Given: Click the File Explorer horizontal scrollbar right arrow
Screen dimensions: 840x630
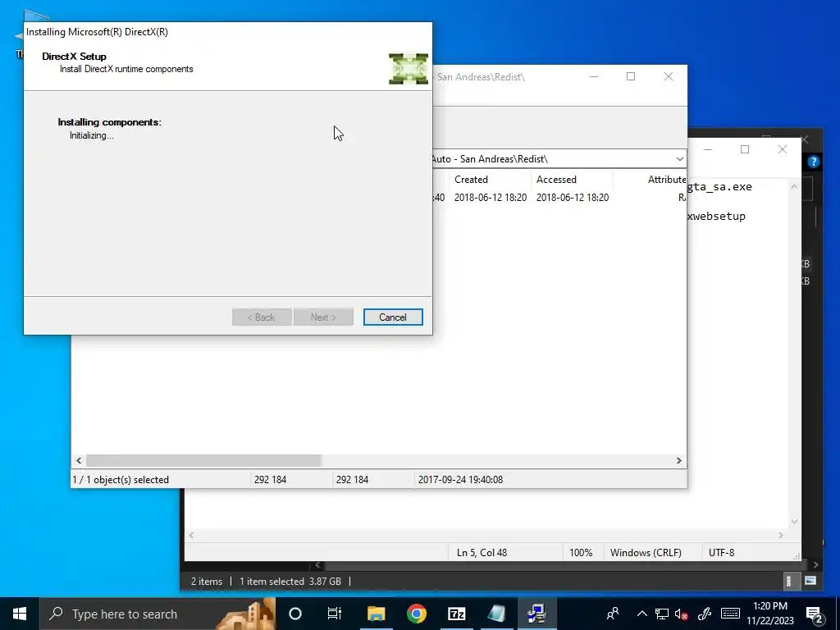Looking at the screenshot, I should (x=815, y=564).
